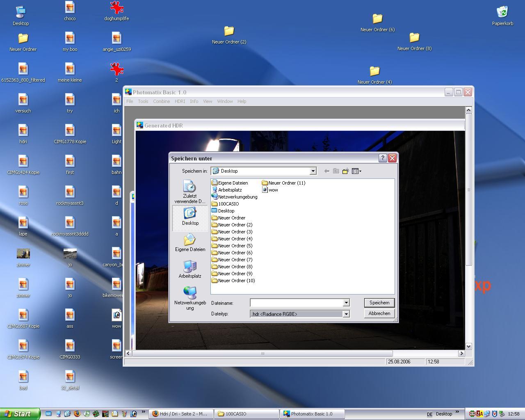This screenshot has height=420, width=525.
Task: Select Neuer Ordner (11) in file list
Action: [x=284, y=183]
